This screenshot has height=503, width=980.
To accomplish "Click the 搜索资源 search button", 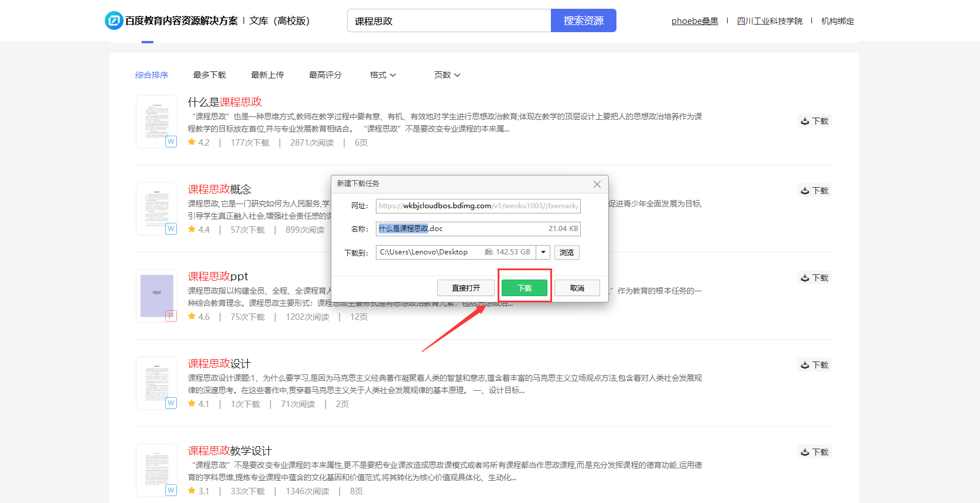I will click(x=583, y=20).
